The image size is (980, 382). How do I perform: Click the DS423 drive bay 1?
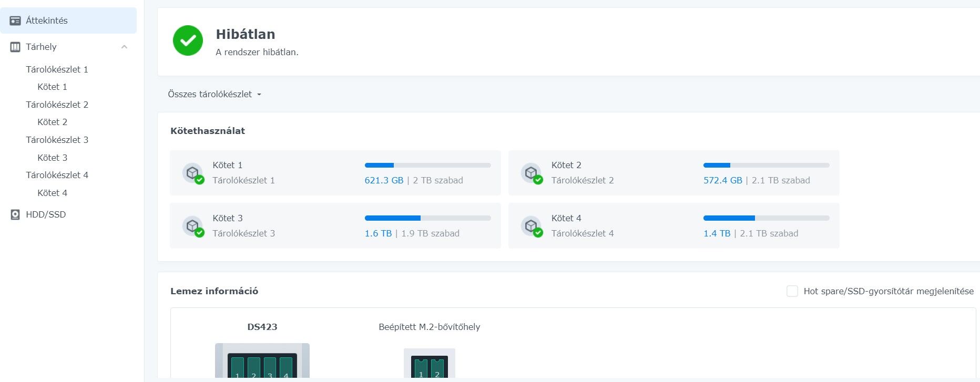(x=238, y=367)
